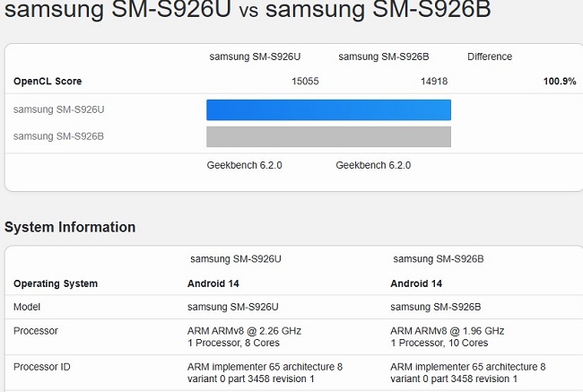
Task: Click the gray SM-S926B score bar
Action: pos(328,136)
